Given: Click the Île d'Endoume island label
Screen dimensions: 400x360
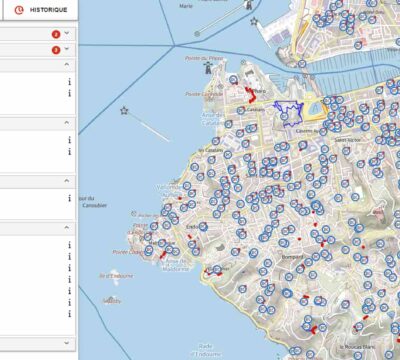Looking at the screenshot, I should 117,276.
